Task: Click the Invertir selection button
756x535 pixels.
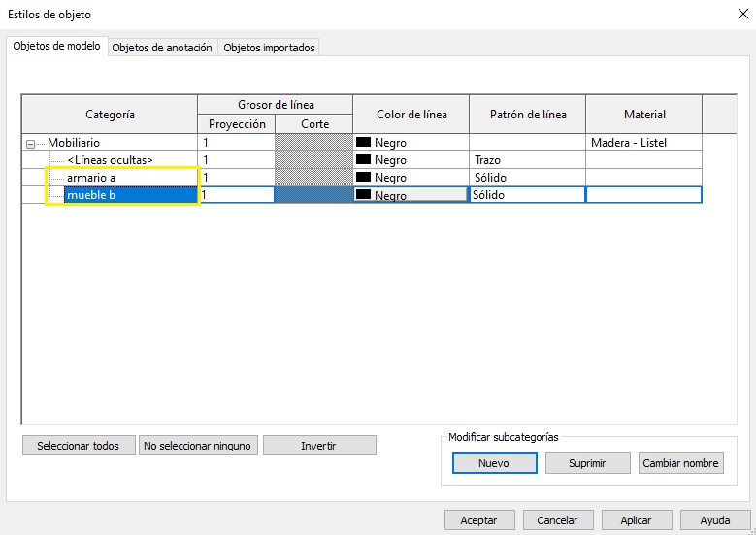Action: [319, 446]
